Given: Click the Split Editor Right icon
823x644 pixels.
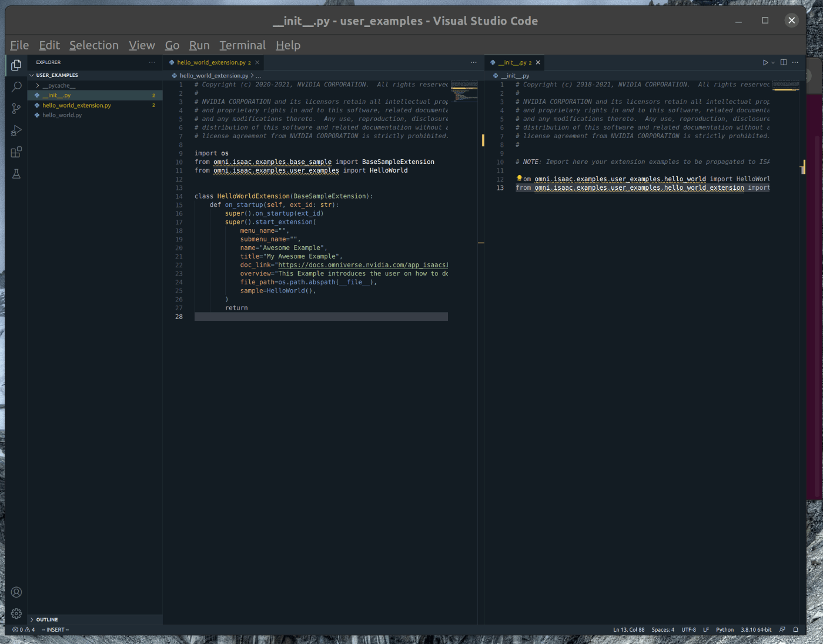Looking at the screenshot, I should [784, 62].
